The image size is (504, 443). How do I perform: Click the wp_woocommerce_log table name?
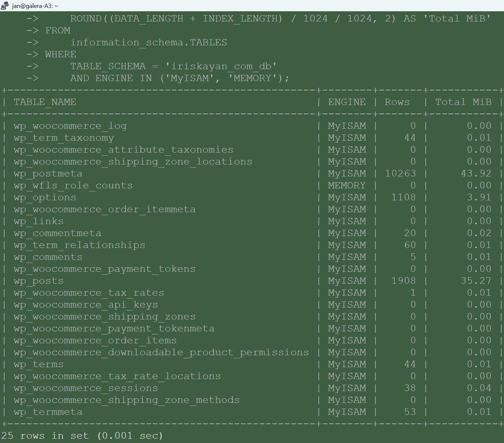click(70, 126)
